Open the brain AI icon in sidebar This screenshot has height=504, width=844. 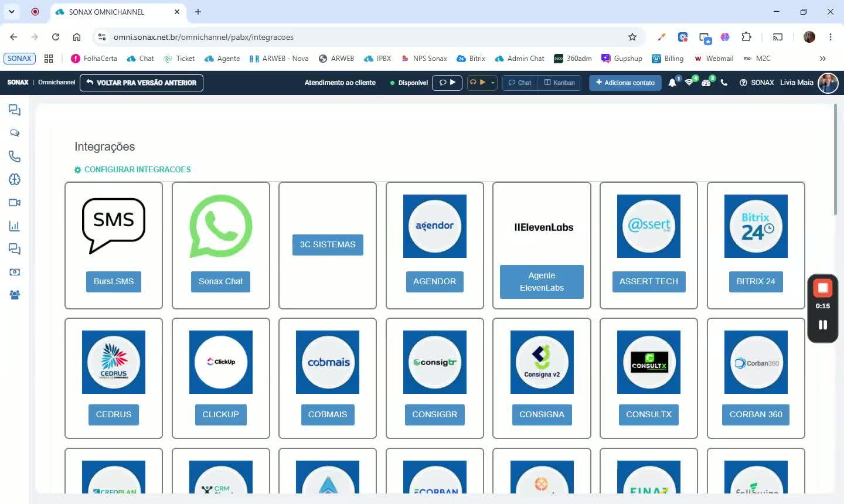(15, 179)
